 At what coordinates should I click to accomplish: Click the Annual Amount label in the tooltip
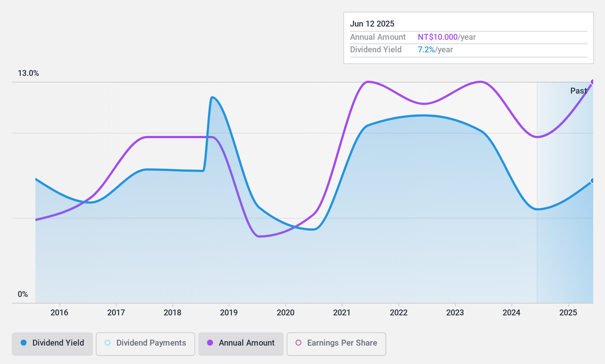tap(378, 37)
